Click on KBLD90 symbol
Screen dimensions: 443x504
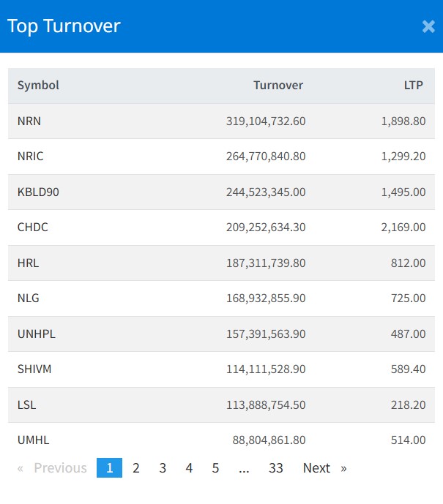tap(38, 192)
